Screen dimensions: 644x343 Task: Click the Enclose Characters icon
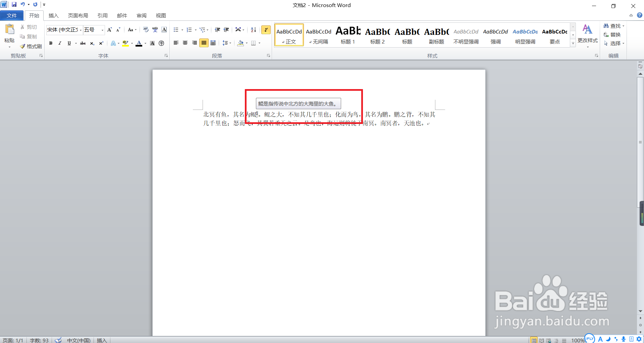[x=161, y=43]
